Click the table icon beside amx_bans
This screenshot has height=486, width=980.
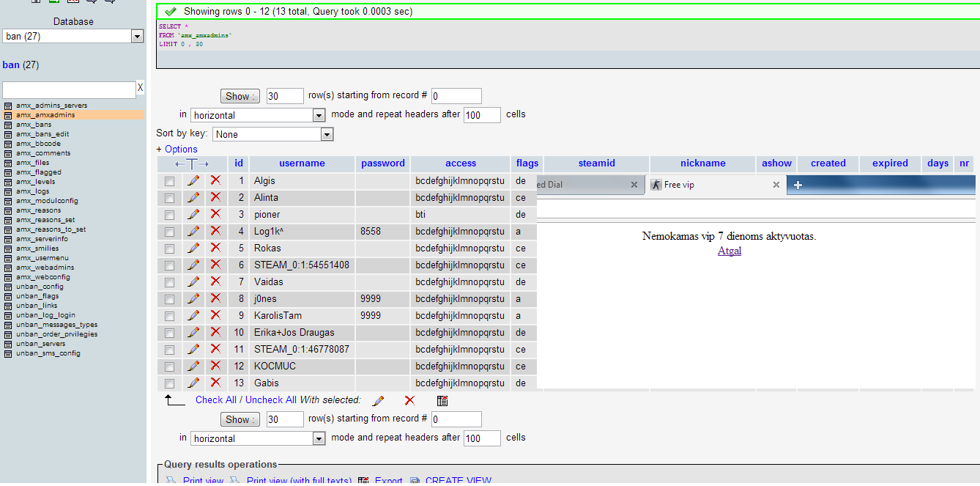tap(8, 125)
